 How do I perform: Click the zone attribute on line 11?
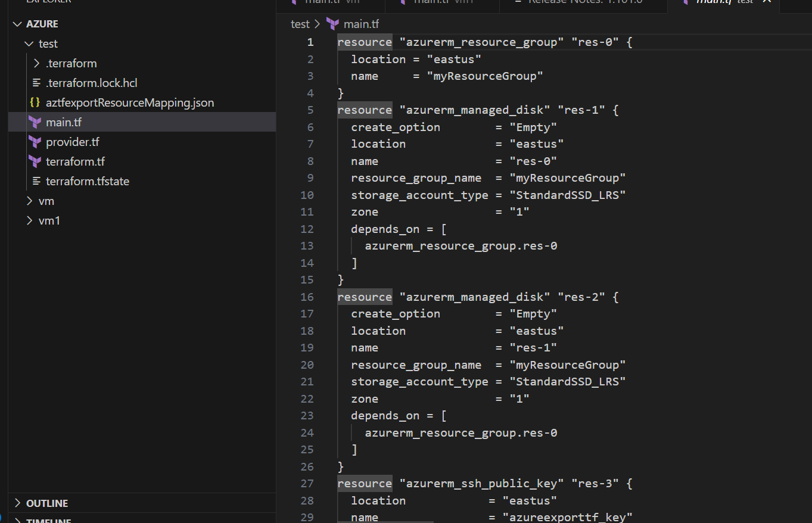365,211
